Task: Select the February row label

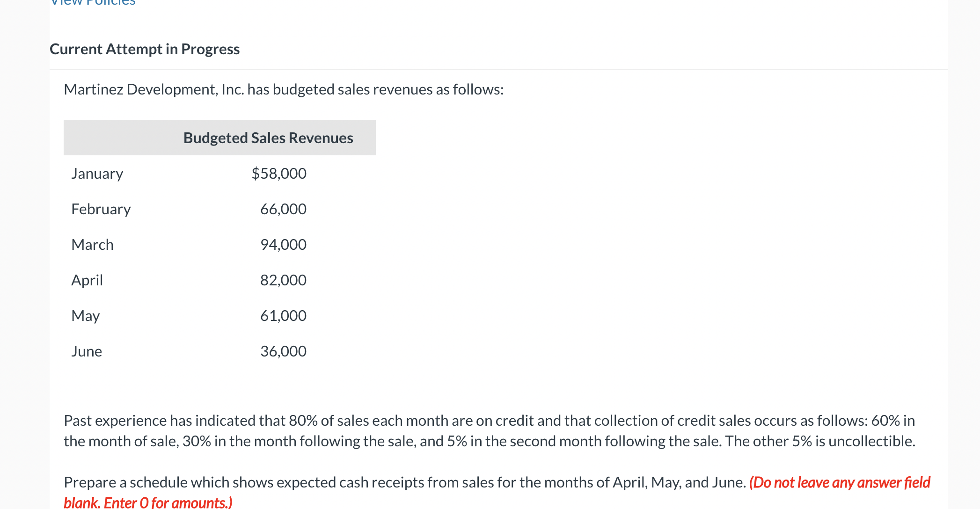Action: tap(101, 209)
